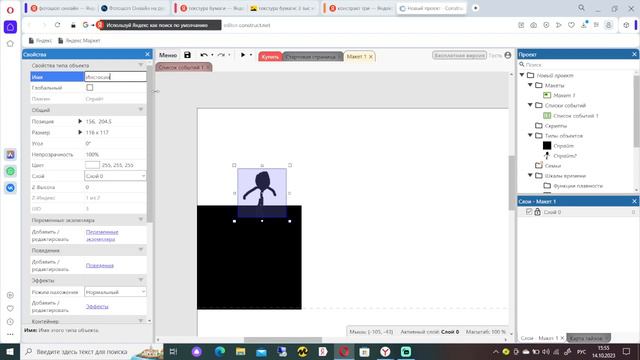Viewport: 640px width, 360px height.
Task: Click the Preview play icon in toolbar
Action: [243, 55]
